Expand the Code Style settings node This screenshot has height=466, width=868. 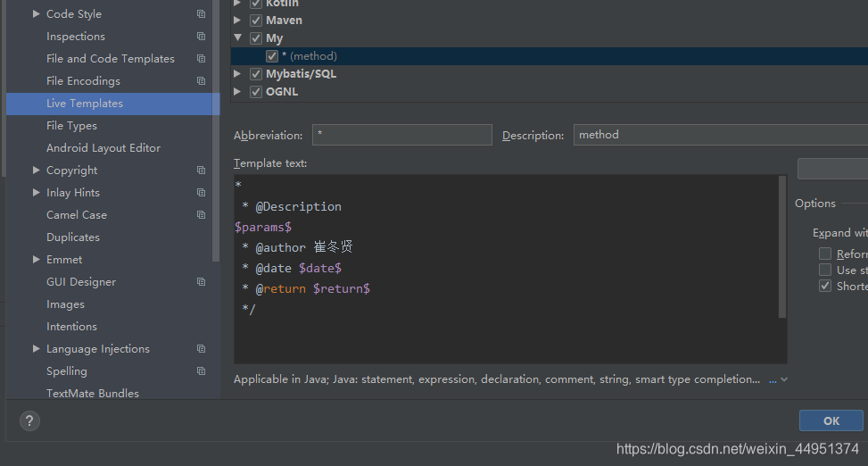tap(36, 14)
